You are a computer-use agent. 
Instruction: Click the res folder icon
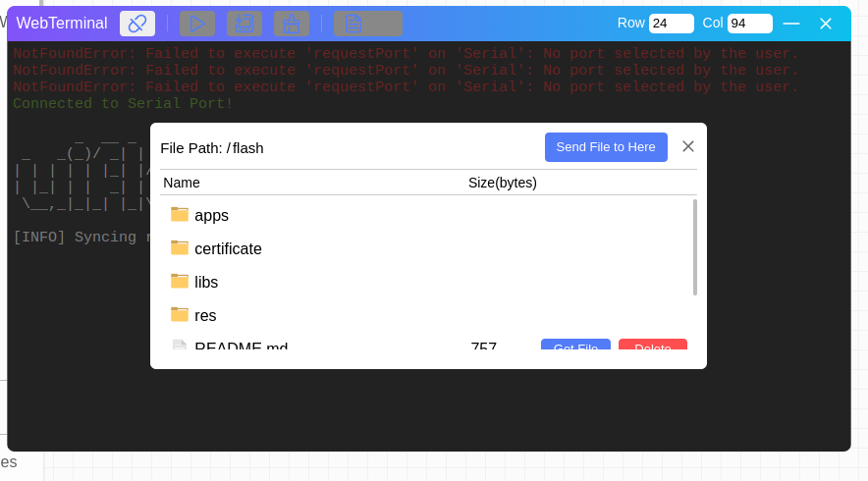point(180,314)
